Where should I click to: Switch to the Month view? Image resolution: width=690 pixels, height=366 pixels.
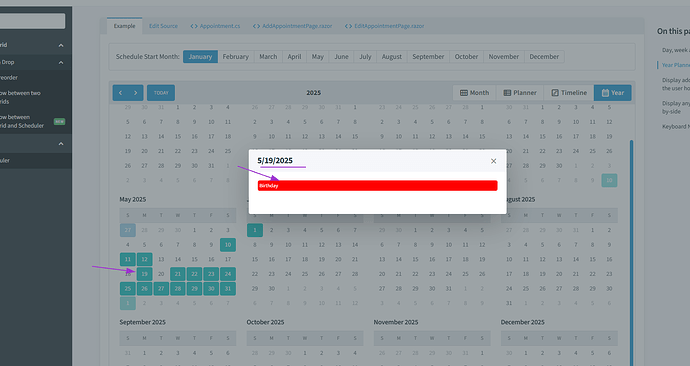click(x=474, y=93)
